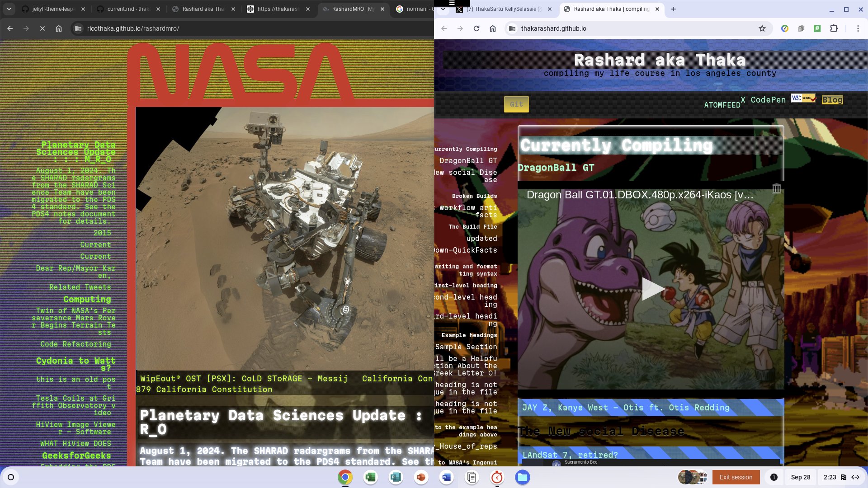Screen dimensions: 868x488
Task: Open tab search dropdown in right window
Action: coord(443,9)
